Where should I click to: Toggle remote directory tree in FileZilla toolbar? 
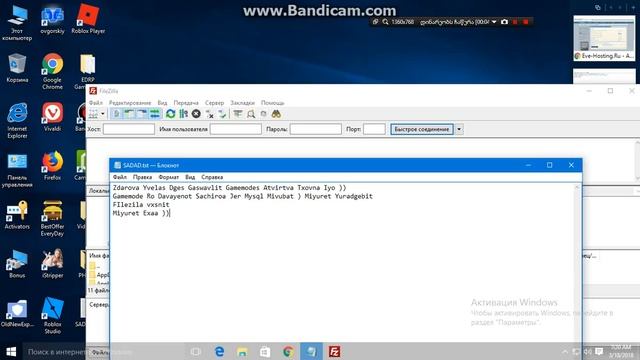pyautogui.click(x=142, y=114)
